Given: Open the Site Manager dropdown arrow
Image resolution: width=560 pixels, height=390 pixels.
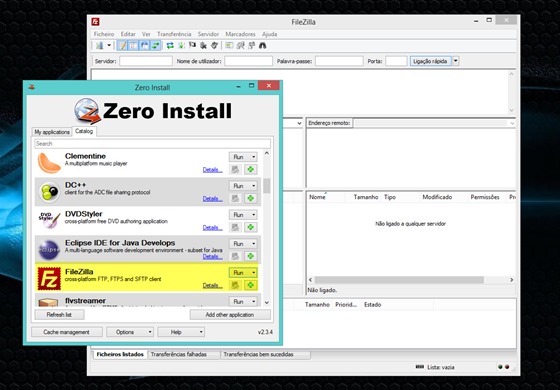Looking at the screenshot, I should coord(109,45).
